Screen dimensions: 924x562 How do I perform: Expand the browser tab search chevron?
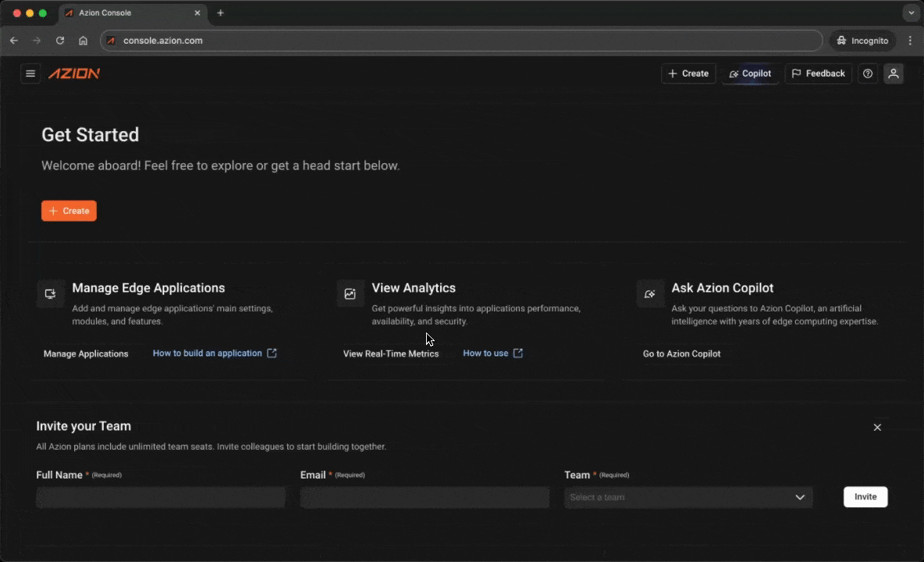(911, 13)
